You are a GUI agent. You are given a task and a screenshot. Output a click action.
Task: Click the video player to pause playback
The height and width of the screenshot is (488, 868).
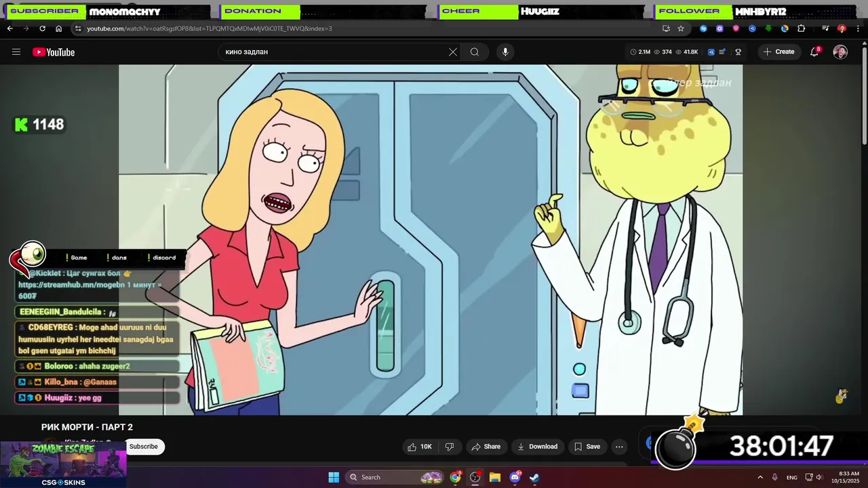pyautogui.click(x=431, y=239)
